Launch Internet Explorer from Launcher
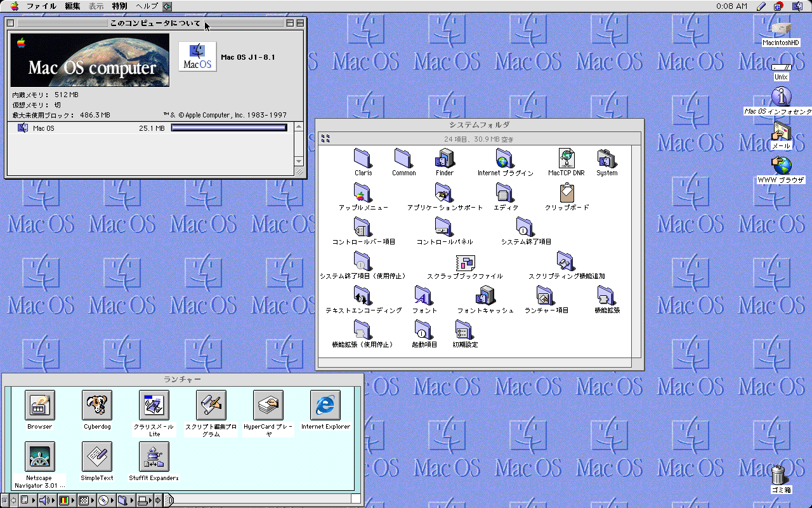 tap(325, 405)
